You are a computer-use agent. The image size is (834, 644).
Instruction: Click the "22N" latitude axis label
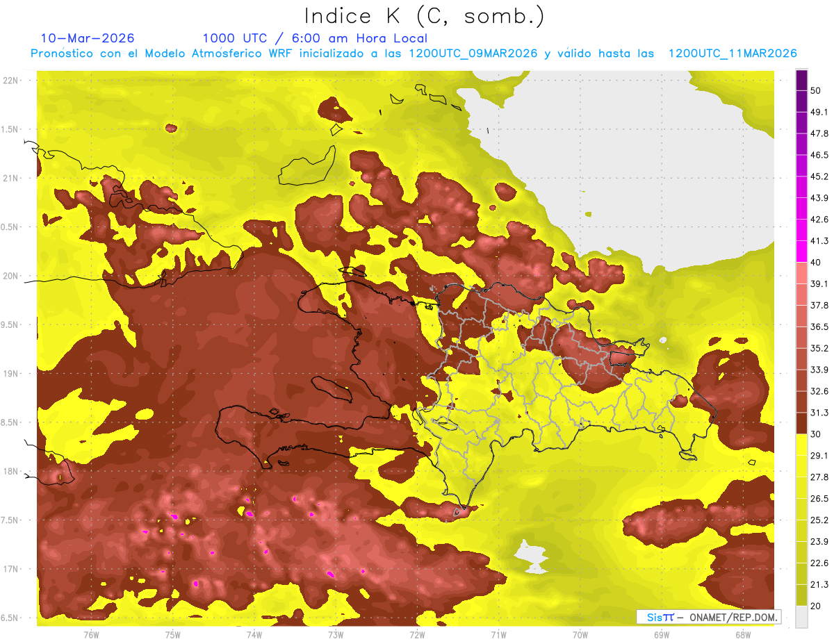click(11, 80)
